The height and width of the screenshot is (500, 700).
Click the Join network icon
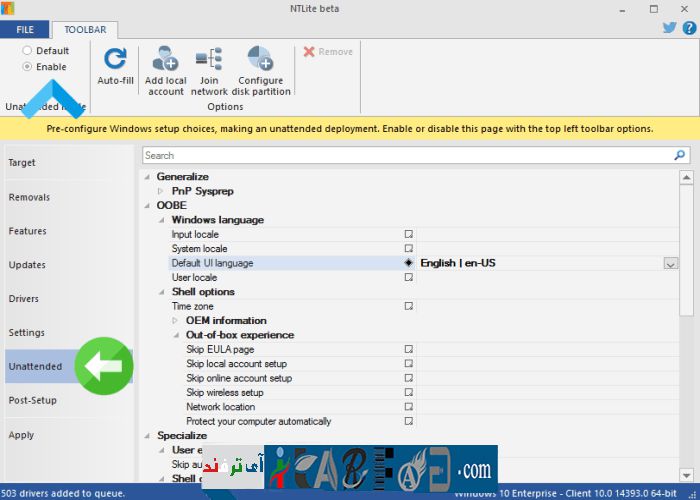(x=209, y=59)
